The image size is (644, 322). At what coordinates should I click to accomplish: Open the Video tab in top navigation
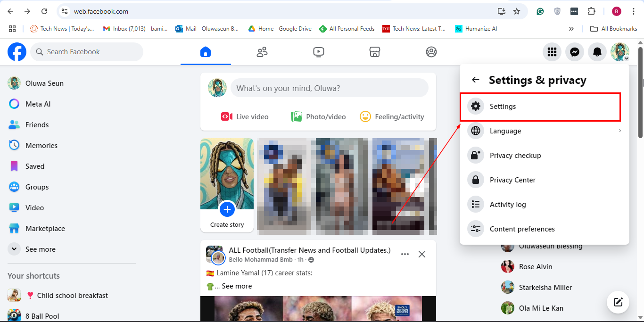[318, 52]
